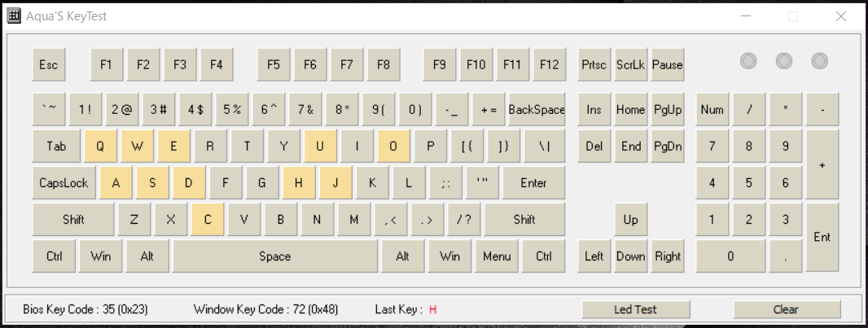Screen dimensions: 868x328
Task: Click the middle LED indicator circle
Action: pyautogui.click(x=784, y=61)
